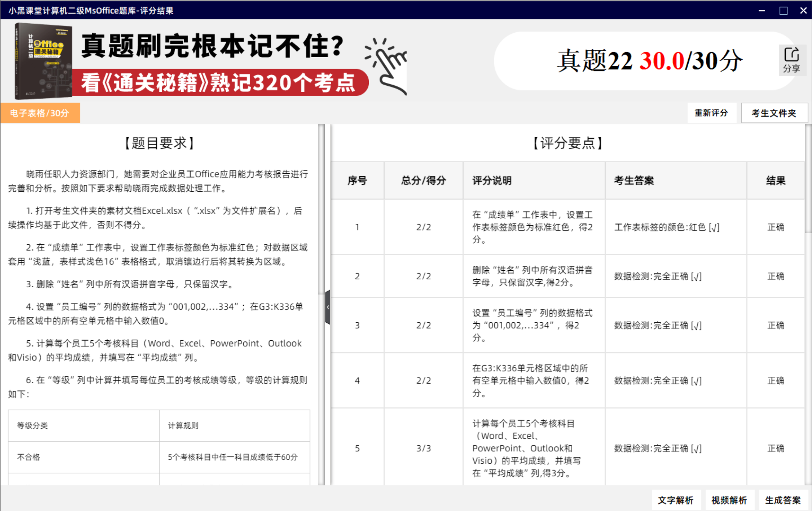Maximize the 评分结果 window
Screen dimensions: 812x511
tap(783, 11)
